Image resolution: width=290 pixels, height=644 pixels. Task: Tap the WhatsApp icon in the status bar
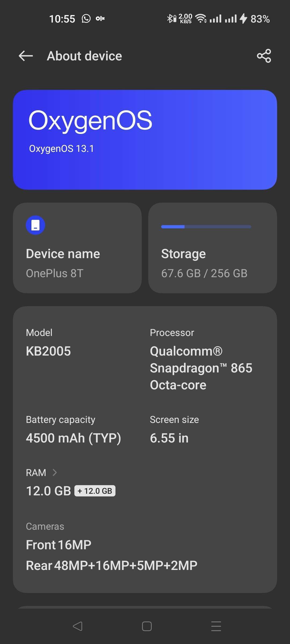point(86,19)
